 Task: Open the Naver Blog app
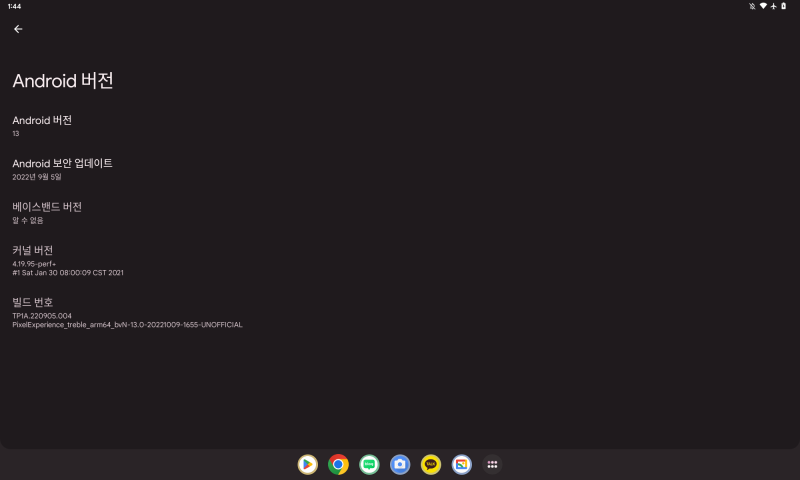tap(369, 464)
